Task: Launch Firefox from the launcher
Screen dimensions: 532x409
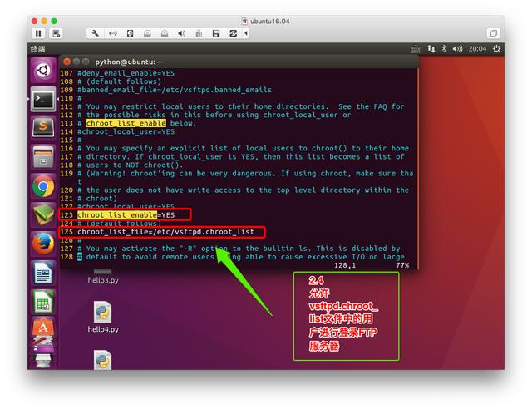Action: (x=43, y=244)
